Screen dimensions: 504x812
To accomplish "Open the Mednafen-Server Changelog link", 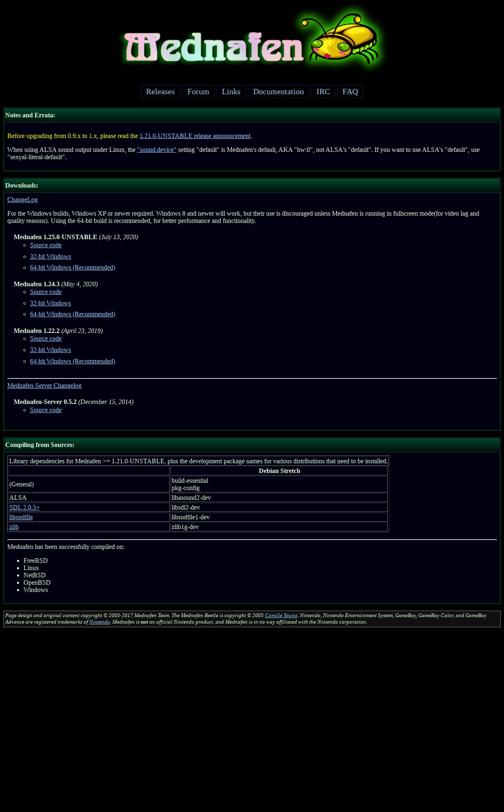I will tap(44, 386).
